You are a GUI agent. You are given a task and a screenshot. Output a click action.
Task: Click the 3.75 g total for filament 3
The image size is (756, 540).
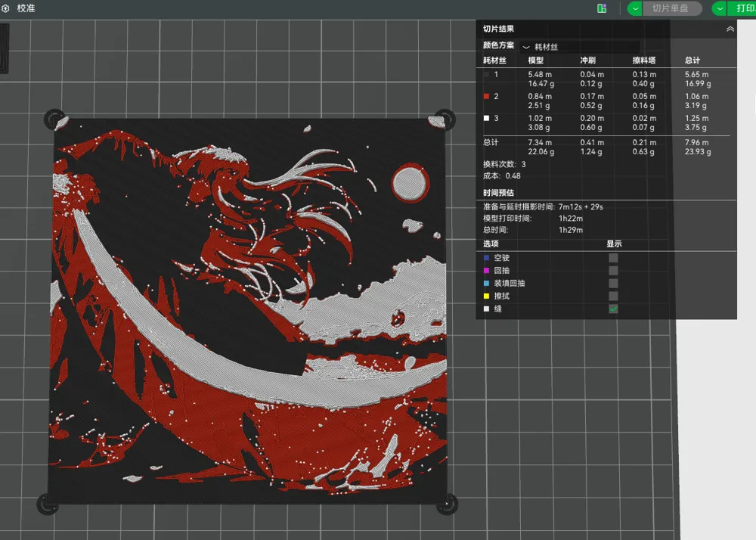pyautogui.click(x=696, y=127)
